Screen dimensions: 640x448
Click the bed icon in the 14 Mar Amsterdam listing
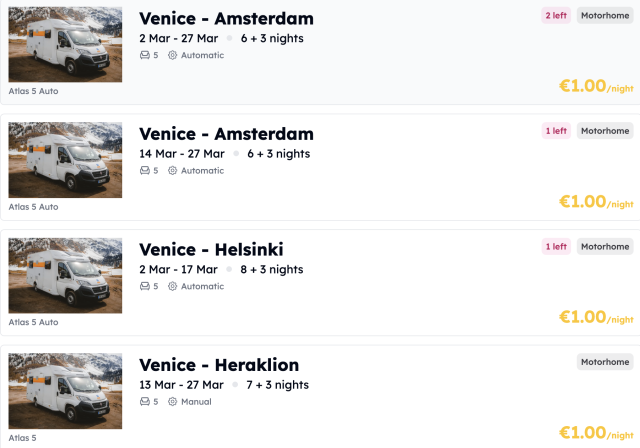[x=144, y=171]
